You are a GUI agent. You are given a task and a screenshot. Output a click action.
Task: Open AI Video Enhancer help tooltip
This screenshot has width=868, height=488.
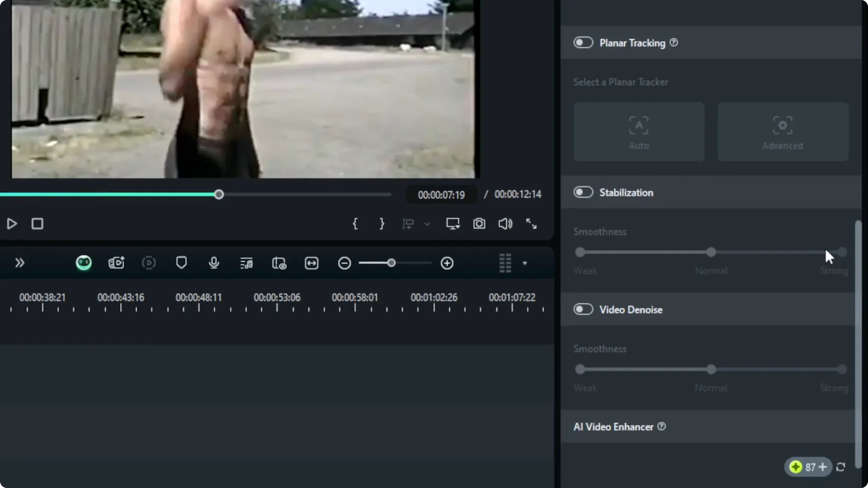coord(661,427)
